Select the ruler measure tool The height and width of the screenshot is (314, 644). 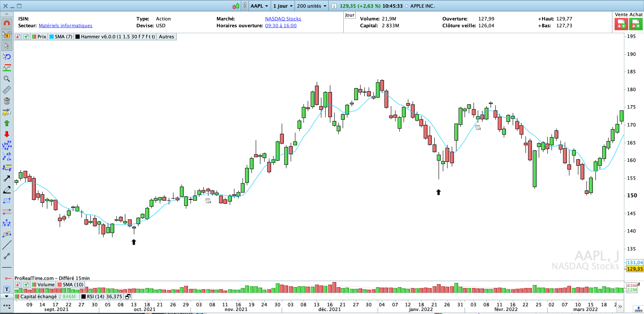coord(7,90)
